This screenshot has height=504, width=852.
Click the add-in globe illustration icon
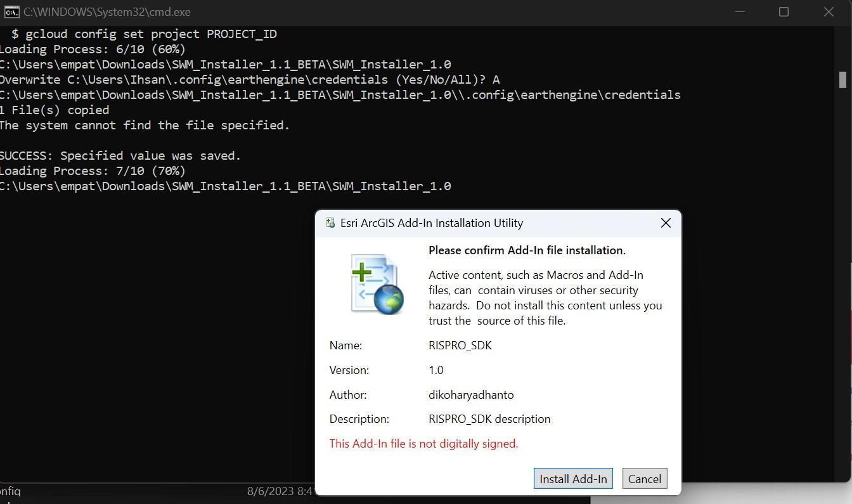(378, 284)
